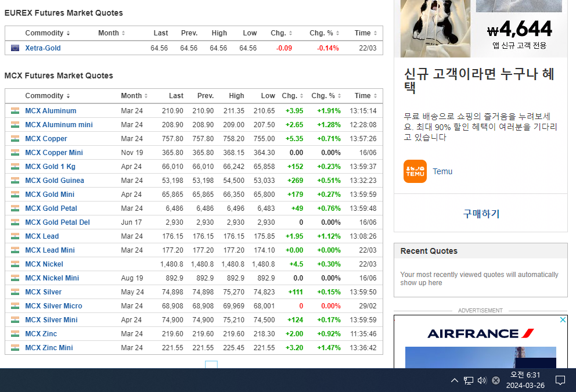Image resolution: width=576 pixels, height=392 pixels.
Task: Click the MCX Zinc Mini time 13:36:42
Action: pos(363,347)
